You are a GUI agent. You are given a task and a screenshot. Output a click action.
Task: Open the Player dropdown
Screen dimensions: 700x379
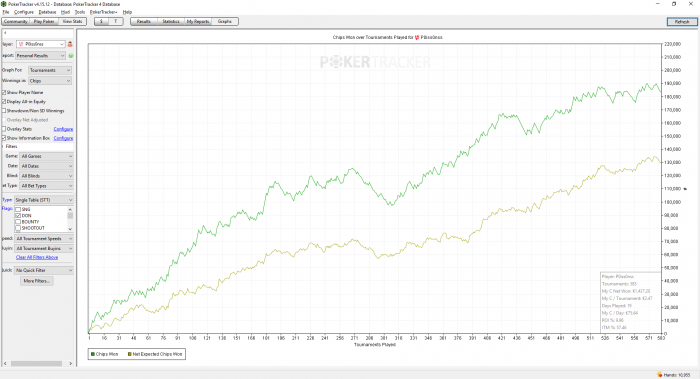point(41,44)
